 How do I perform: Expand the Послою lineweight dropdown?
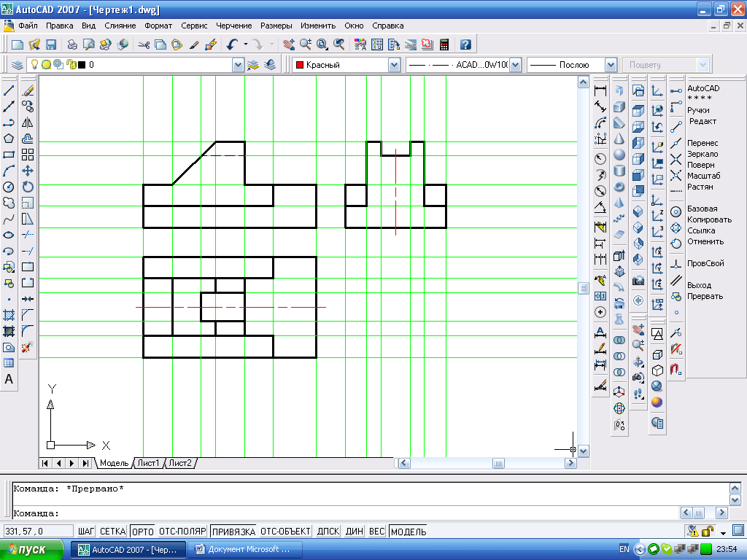pyautogui.click(x=611, y=65)
